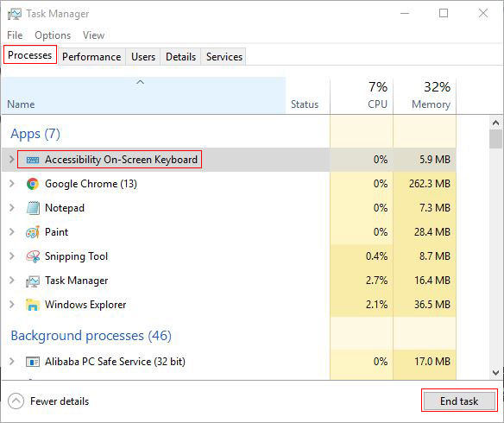Open the File menu
Viewport: 504px width, 423px height.
click(15, 35)
